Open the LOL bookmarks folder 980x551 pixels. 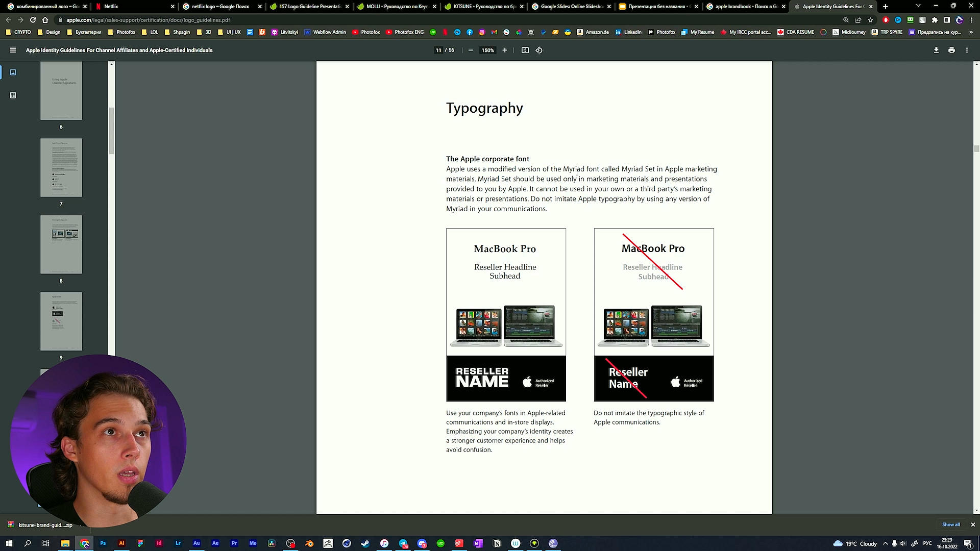150,32
